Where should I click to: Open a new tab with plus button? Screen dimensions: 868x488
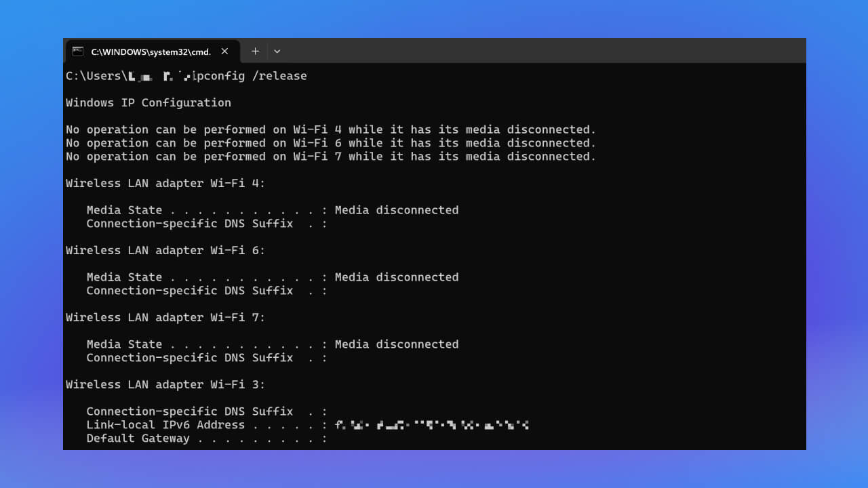click(x=255, y=52)
